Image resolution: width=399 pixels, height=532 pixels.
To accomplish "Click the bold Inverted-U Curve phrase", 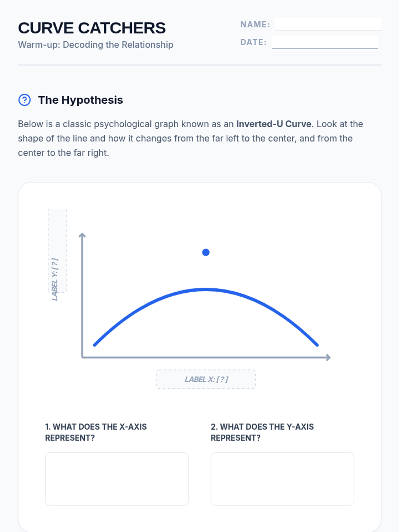I will coord(274,124).
